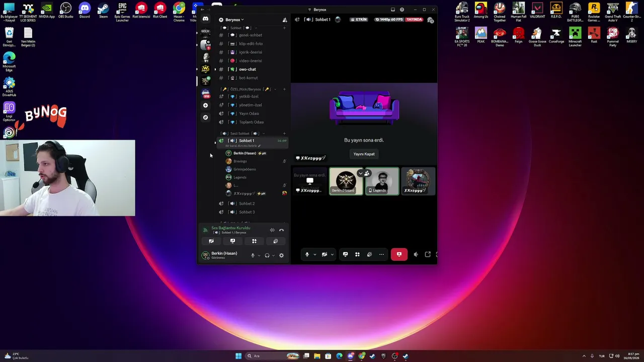Image resolution: width=644 pixels, height=362 pixels.
Task: Open Discord direct messages home icon
Action: coord(205,19)
